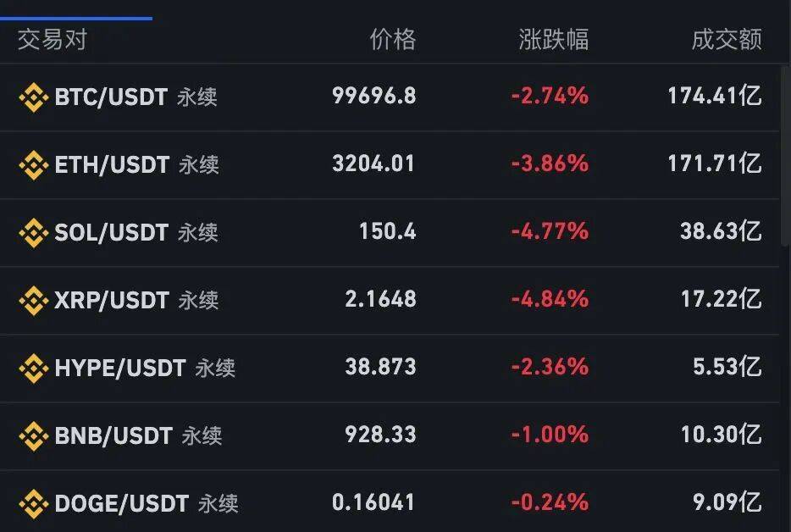This screenshot has height=532, width=791.
Task: Open the XRP/USDT trading pair
Action: [x=110, y=300]
